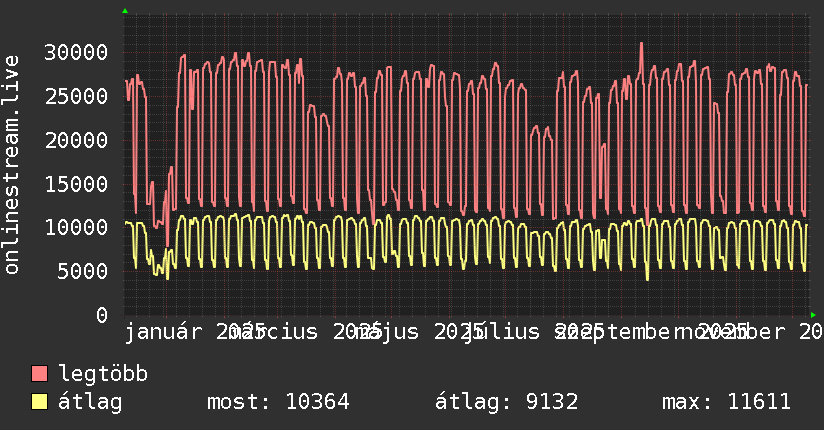Screen dimensions: 824x430
Task: Click the 20000 y-axis label
Action: tap(76, 140)
